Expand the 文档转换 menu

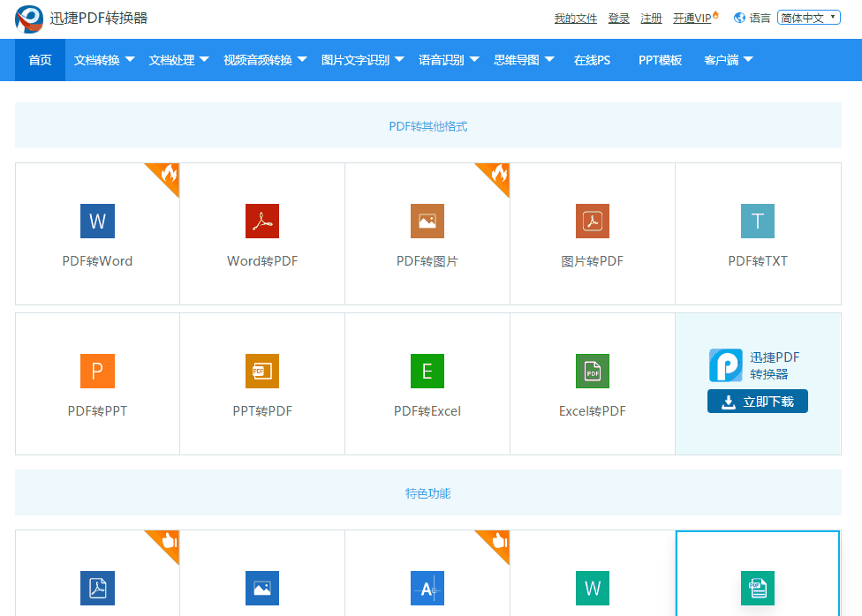[104, 60]
